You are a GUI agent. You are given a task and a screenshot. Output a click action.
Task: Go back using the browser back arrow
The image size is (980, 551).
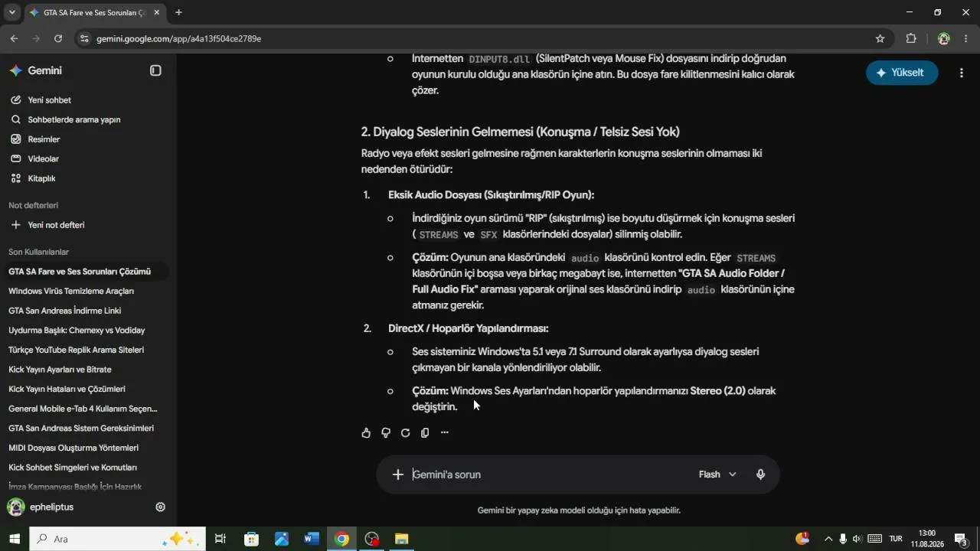pos(15,38)
